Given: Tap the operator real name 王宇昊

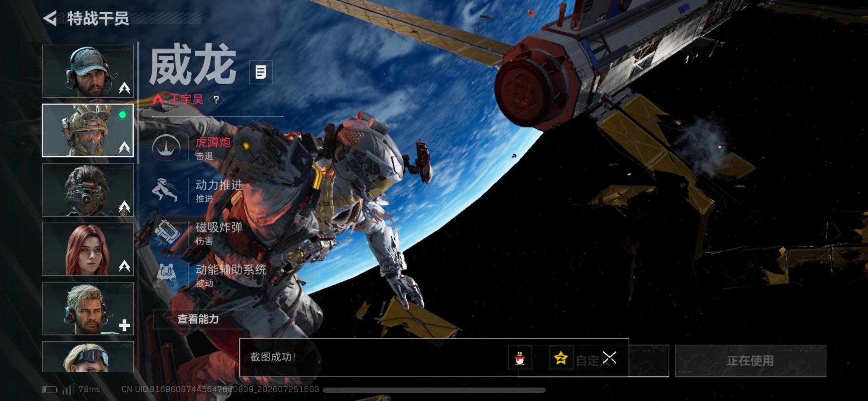Looking at the screenshot, I should pyautogui.click(x=186, y=99).
